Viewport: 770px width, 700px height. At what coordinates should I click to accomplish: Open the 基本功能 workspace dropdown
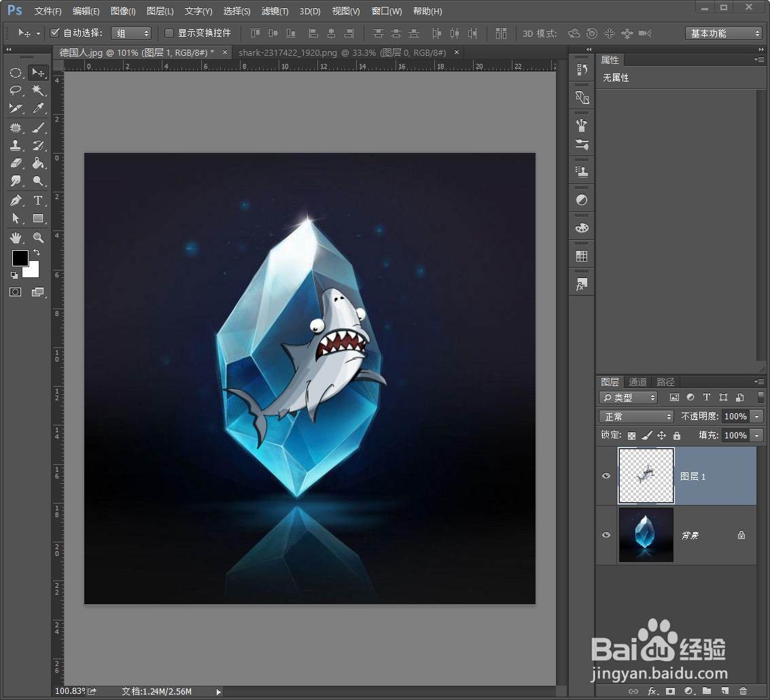click(723, 33)
